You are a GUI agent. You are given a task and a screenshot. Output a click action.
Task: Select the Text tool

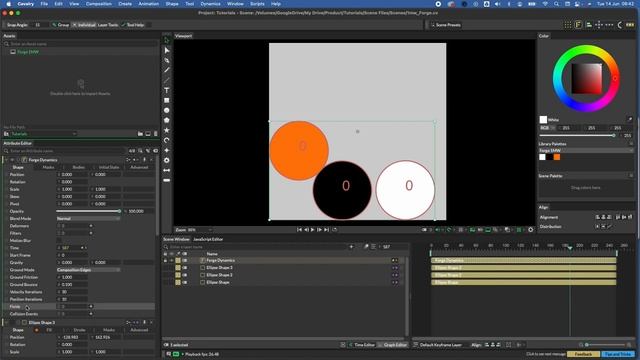pyautogui.click(x=167, y=90)
